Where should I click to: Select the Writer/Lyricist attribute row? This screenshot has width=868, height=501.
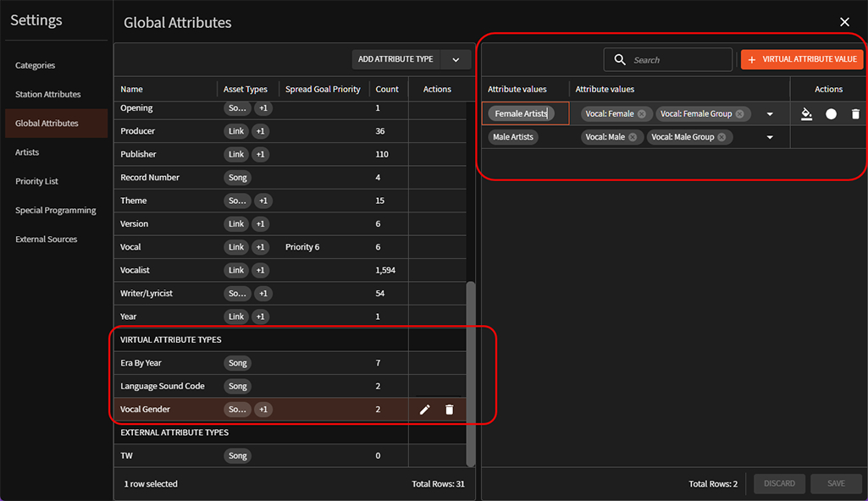(290, 294)
